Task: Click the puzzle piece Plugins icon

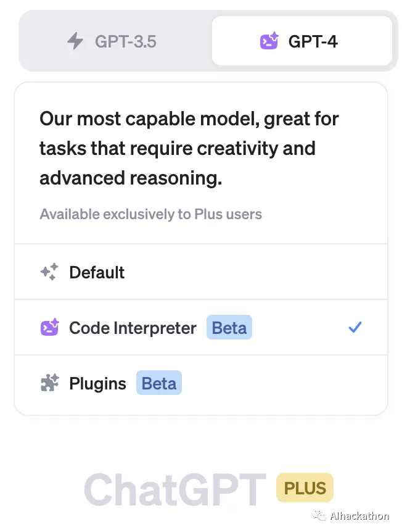Action: tap(50, 383)
